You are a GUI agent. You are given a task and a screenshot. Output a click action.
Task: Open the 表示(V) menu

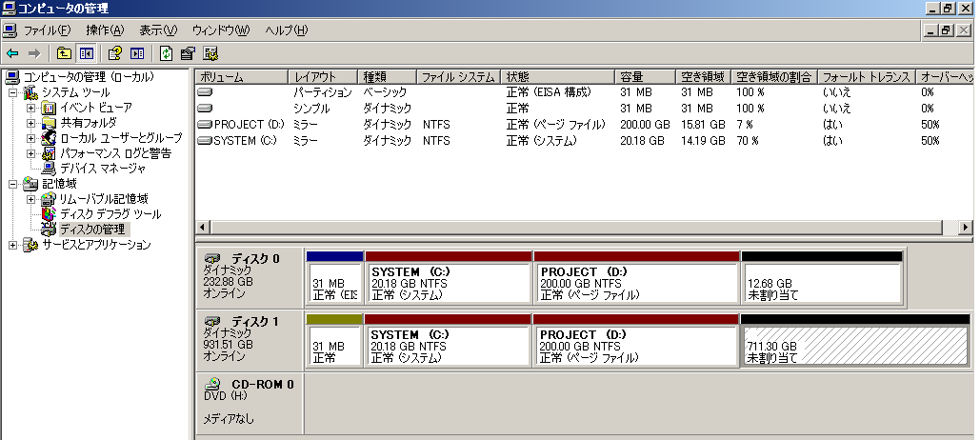(158, 30)
